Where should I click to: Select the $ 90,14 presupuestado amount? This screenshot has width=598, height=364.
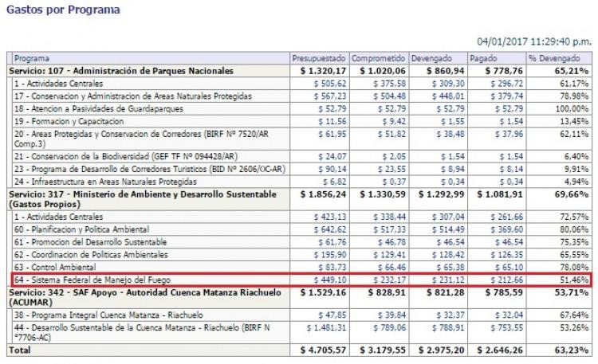332,169
